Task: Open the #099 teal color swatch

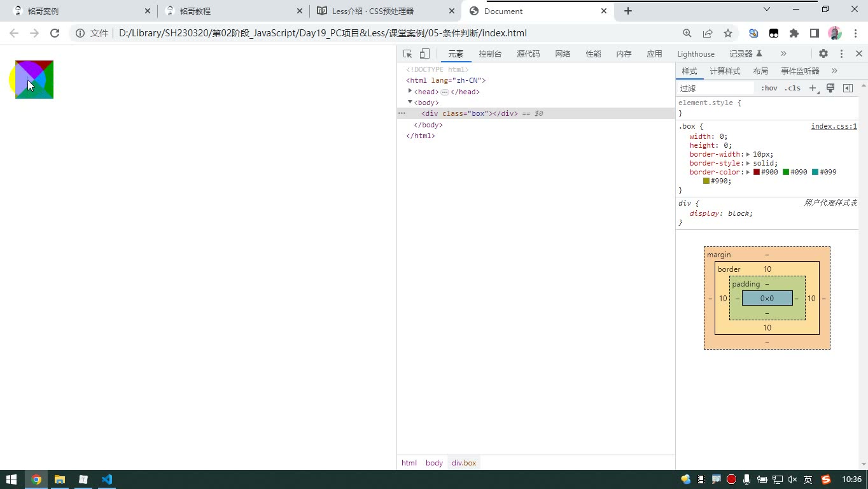Action: (815, 172)
